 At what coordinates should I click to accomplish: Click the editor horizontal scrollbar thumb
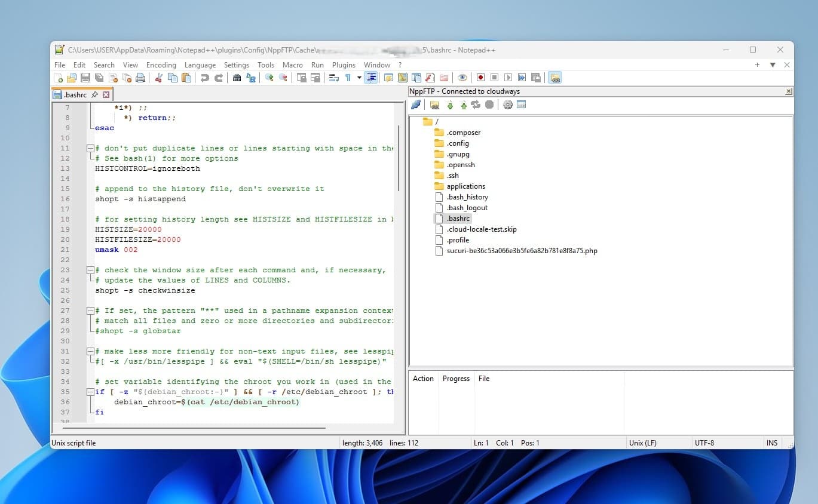pyautogui.click(x=194, y=428)
